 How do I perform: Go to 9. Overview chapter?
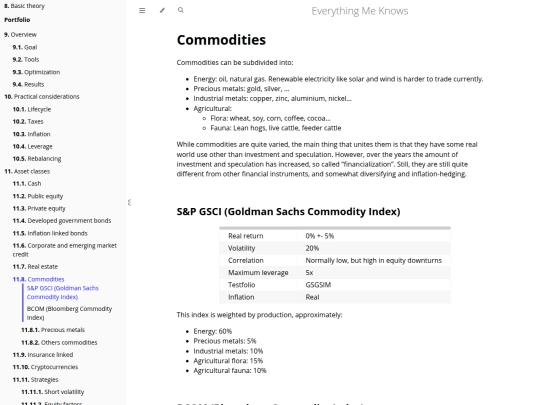pyautogui.click(x=20, y=34)
